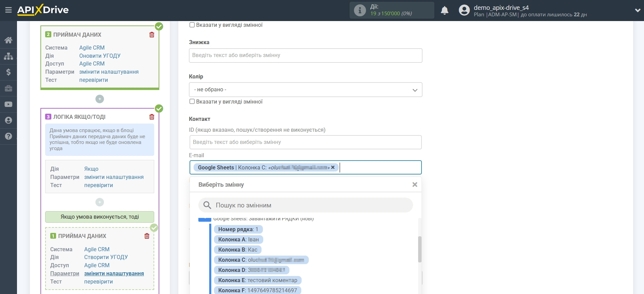The image size is (644, 294).
Task: Open the YouTube video icon in sidebar
Action: coord(8,104)
